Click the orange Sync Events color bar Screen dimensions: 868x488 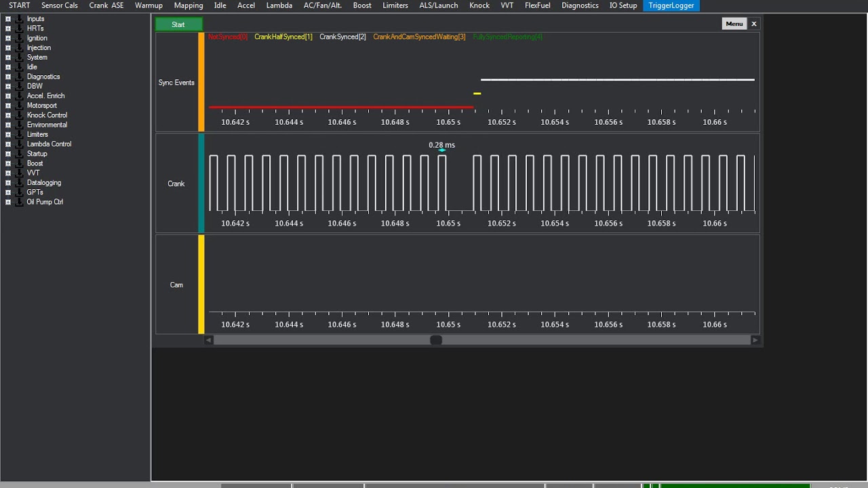pyautogui.click(x=201, y=82)
